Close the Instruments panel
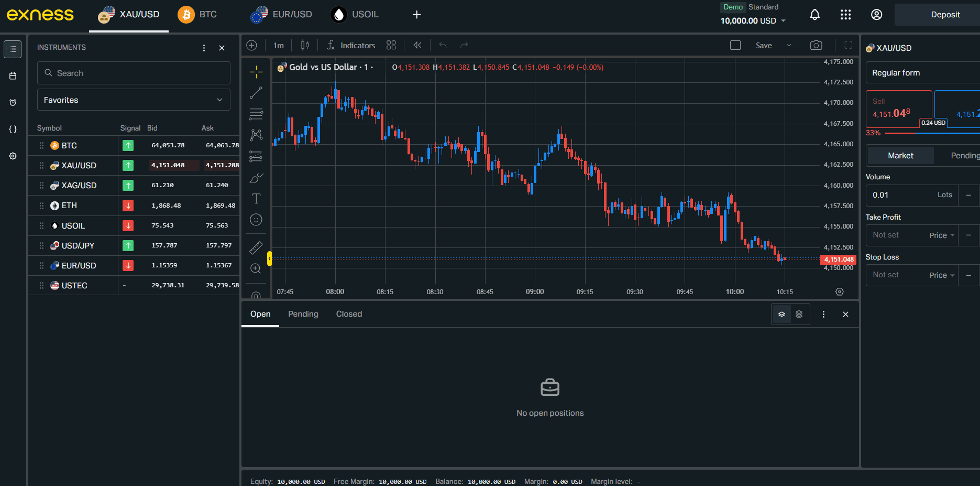 [222, 48]
